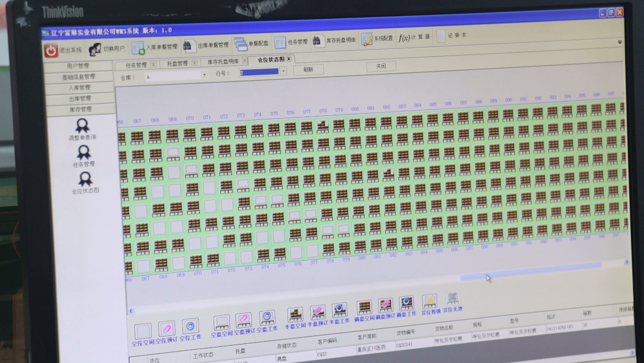Viewport: 644px width, 363px height.
Task: Open 库存托盘明细 from the toolbar
Action: [319, 41]
